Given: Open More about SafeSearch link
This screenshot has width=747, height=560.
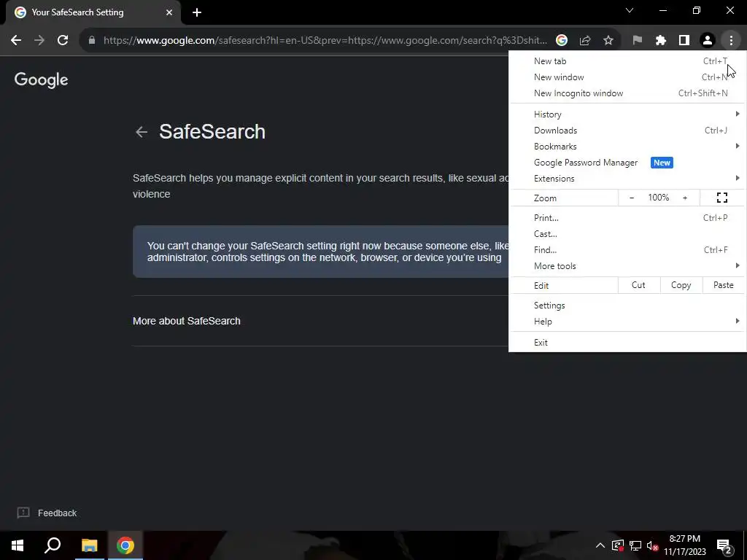Looking at the screenshot, I should pos(186,321).
